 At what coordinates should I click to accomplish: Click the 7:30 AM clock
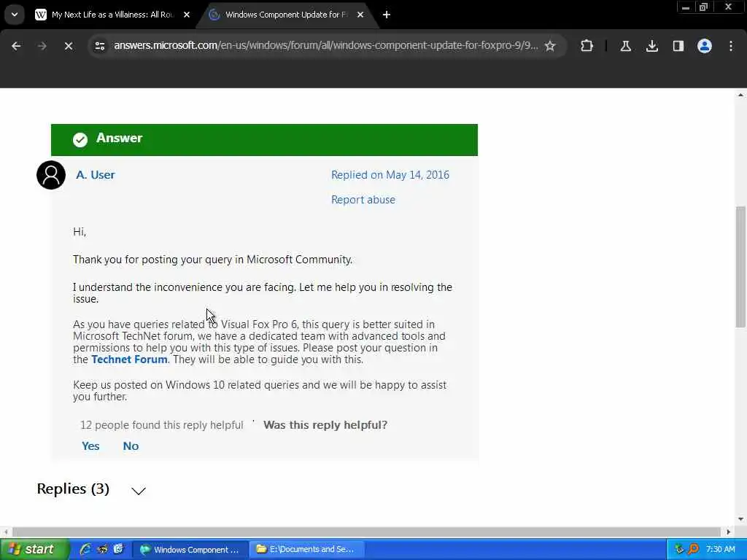pyautogui.click(x=720, y=550)
